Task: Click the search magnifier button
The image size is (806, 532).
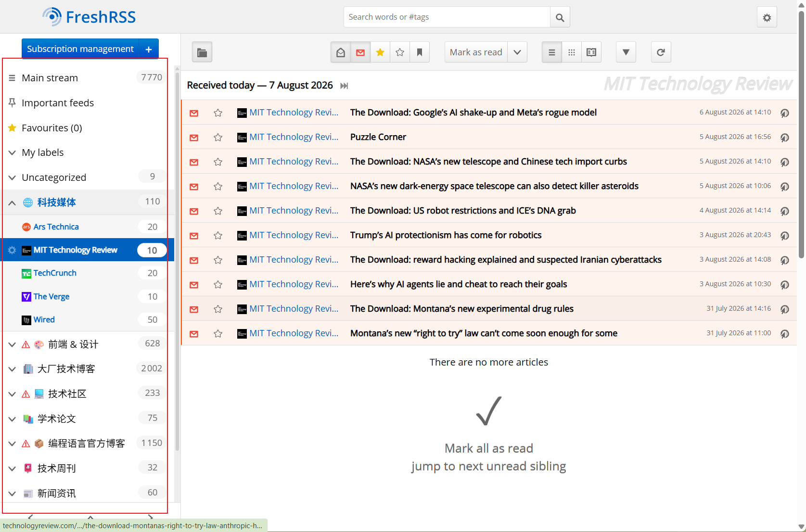Action: [560, 17]
